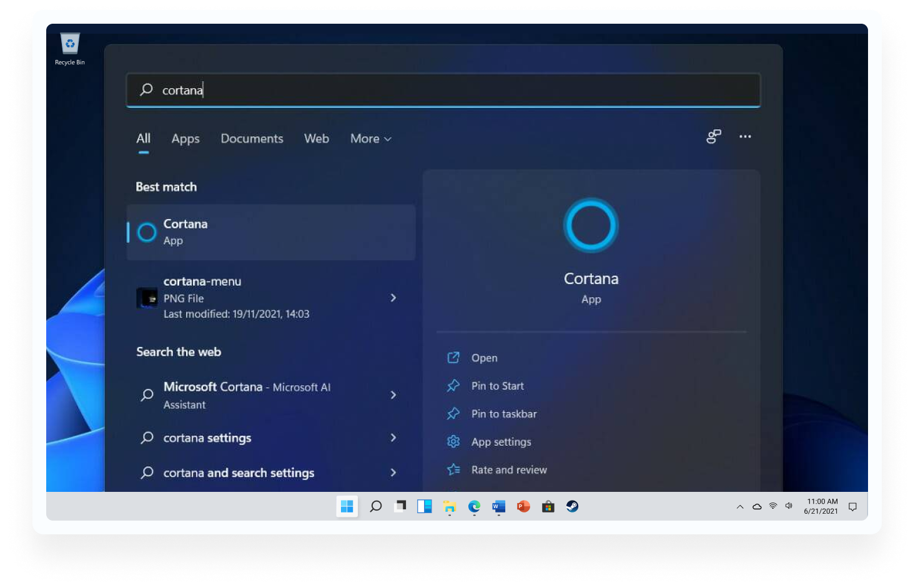This screenshot has height=588, width=913.
Task: Expand cortana settings result arrow
Action: pyautogui.click(x=393, y=438)
